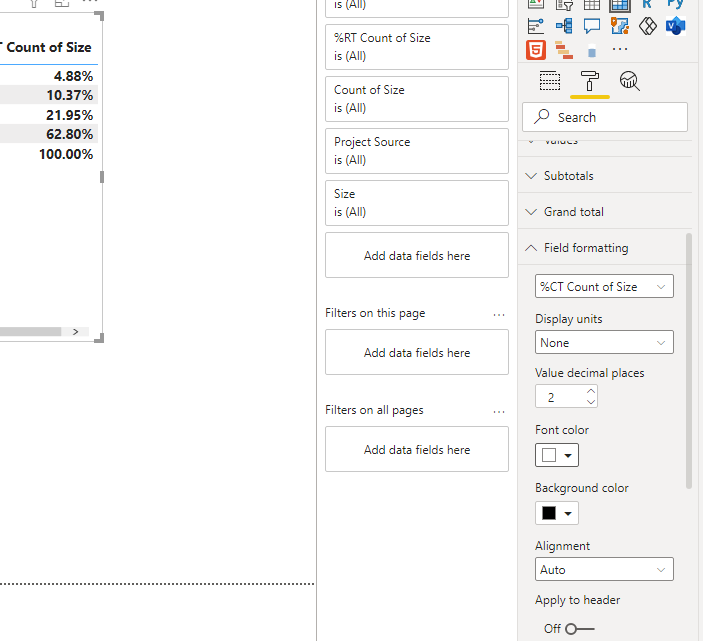Click Add data fields under Filters on this page

(x=417, y=353)
